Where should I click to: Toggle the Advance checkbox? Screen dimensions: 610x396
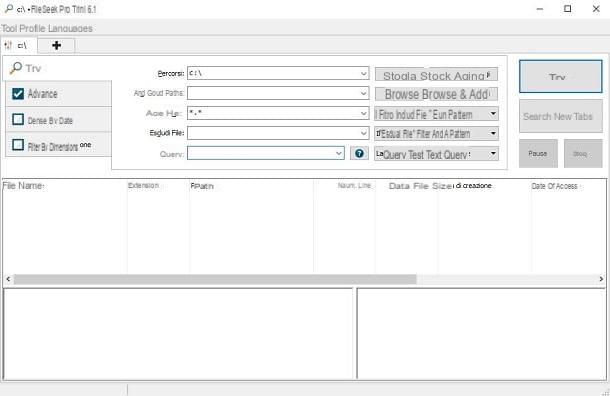18,94
